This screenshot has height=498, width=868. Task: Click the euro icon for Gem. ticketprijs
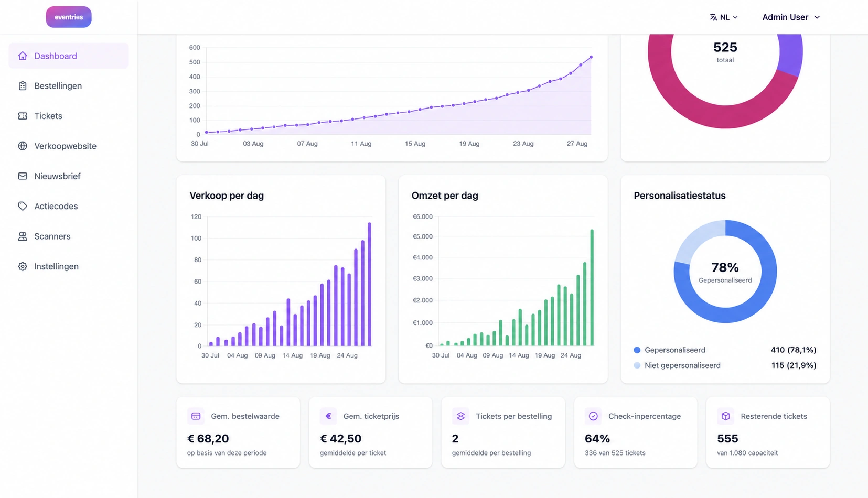click(x=328, y=416)
